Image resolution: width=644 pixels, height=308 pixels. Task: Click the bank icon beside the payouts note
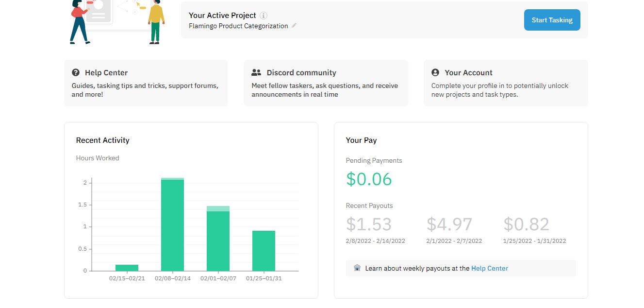coord(357,268)
